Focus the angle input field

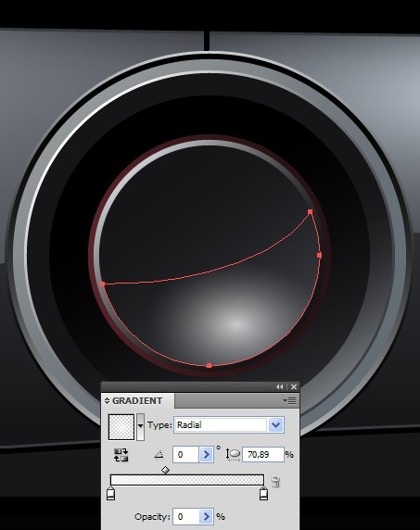pyautogui.click(x=185, y=455)
